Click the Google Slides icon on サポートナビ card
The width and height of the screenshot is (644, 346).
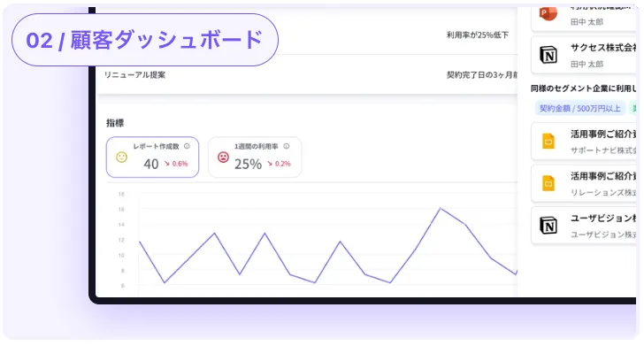pyautogui.click(x=548, y=142)
